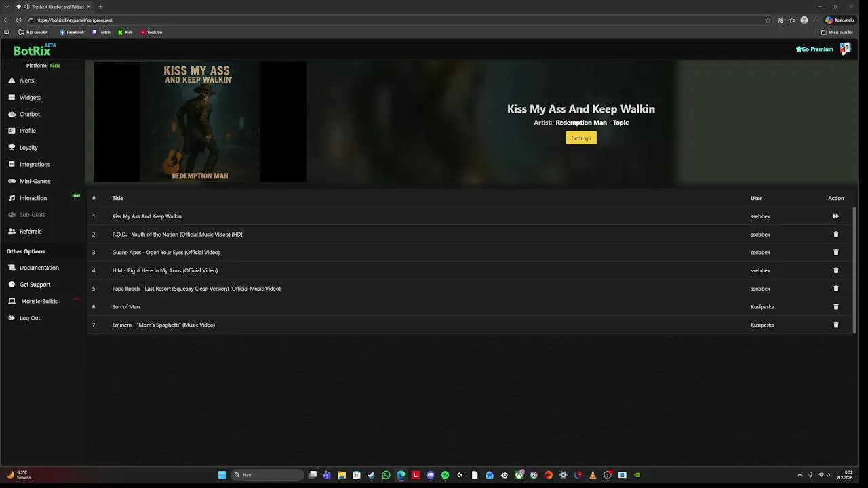Show hidden system tray icons
This screenshot has width=868, height=488.
pyautogui.click(x=800, y=475)
